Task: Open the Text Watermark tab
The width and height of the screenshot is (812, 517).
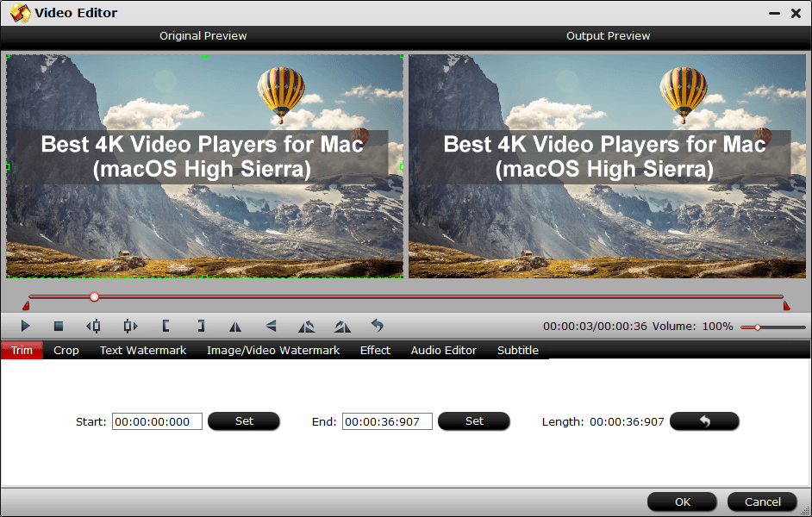Action: click(x=143, y=351)
